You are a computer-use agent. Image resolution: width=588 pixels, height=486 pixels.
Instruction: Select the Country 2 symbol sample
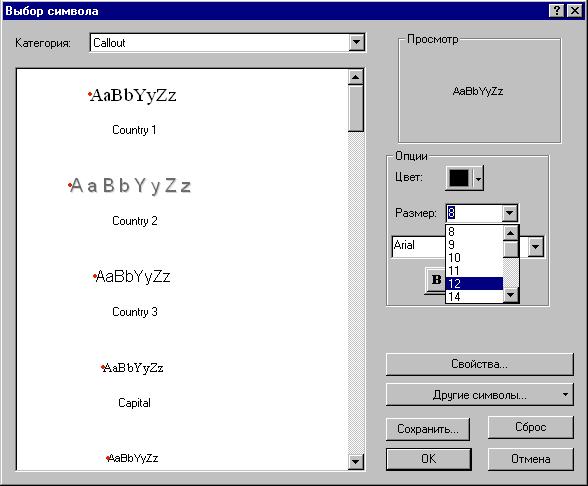(130, 185)
